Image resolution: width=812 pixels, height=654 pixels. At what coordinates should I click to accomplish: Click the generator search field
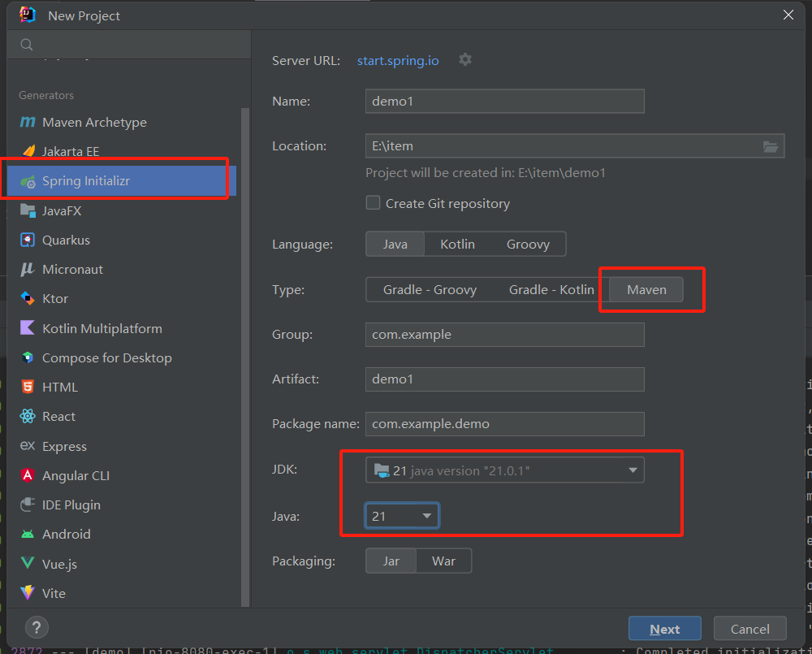129,45
